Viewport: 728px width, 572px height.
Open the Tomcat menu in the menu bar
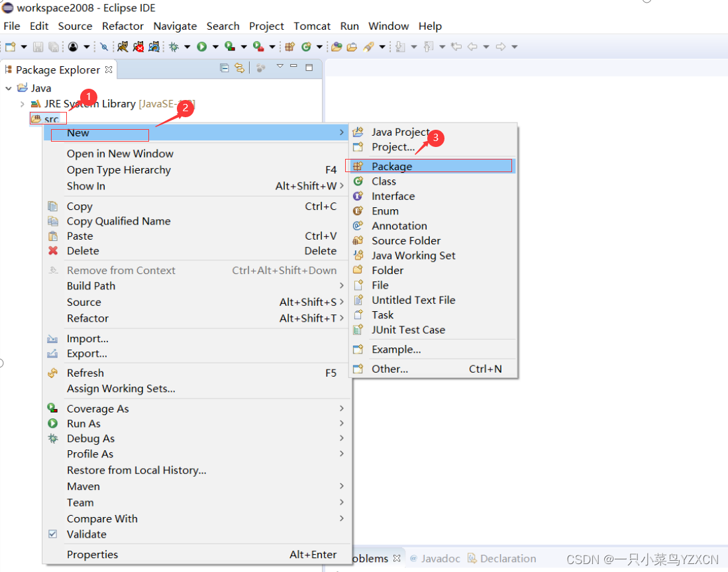tap(312, 26)
